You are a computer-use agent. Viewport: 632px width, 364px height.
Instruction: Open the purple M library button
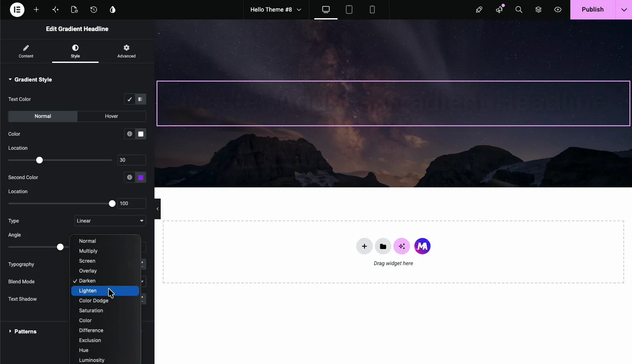coord(422,247)
